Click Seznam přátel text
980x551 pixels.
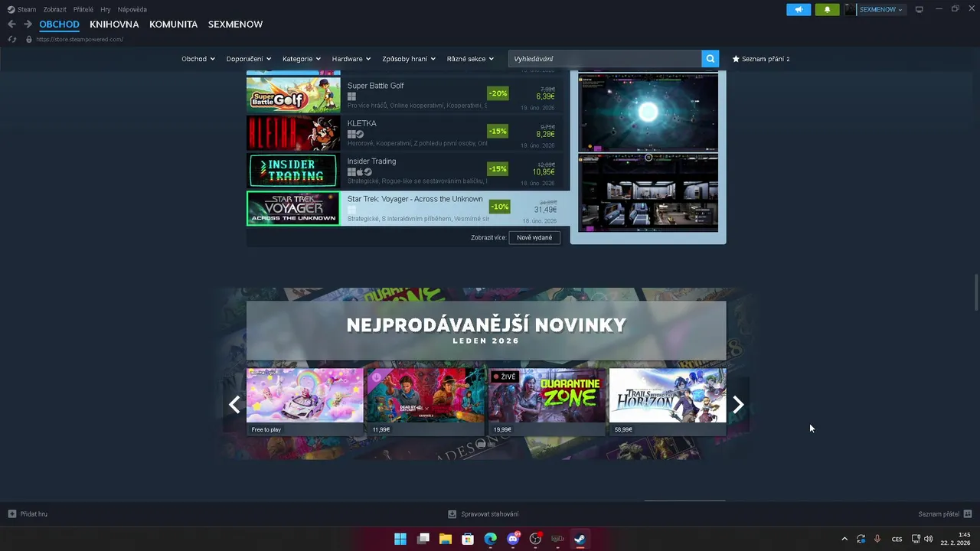[x=939, y=514]
